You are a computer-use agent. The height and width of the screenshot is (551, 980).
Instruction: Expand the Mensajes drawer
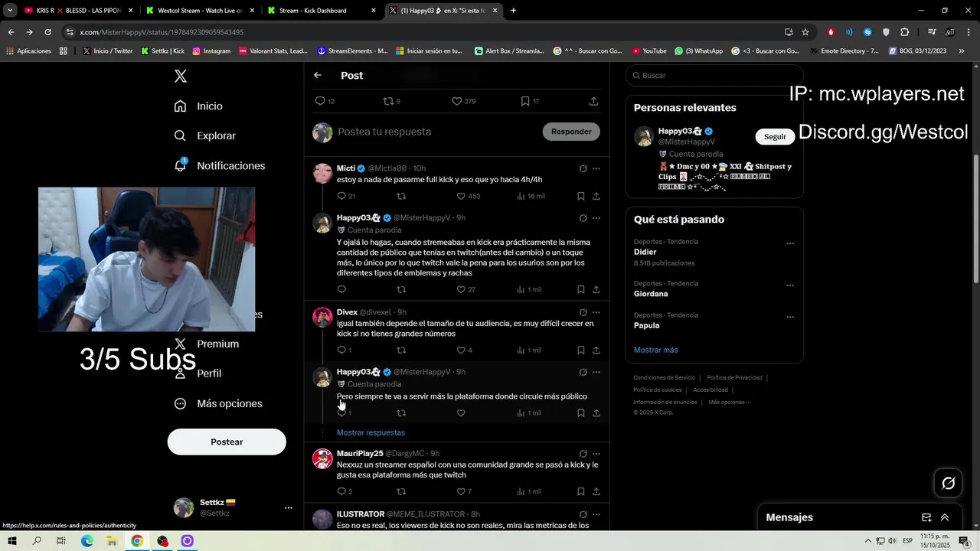[x=945, y=517]
